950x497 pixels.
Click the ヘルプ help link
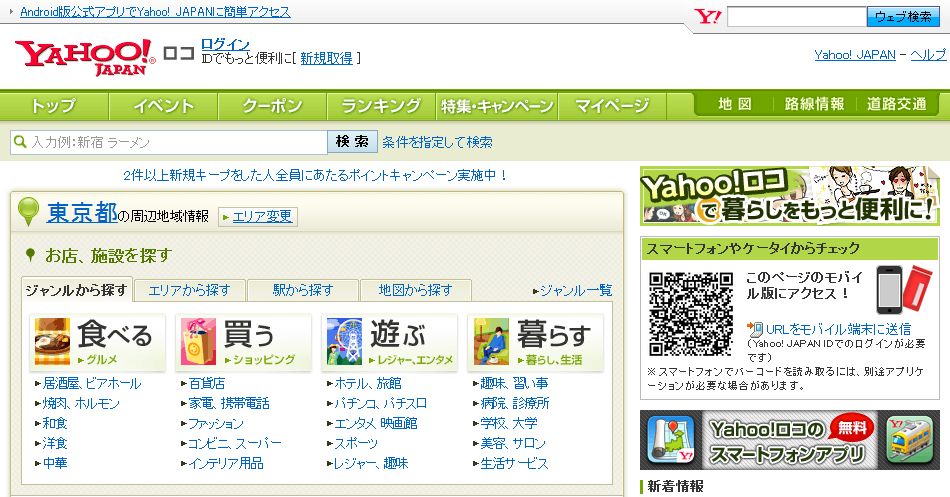[928, 55]
